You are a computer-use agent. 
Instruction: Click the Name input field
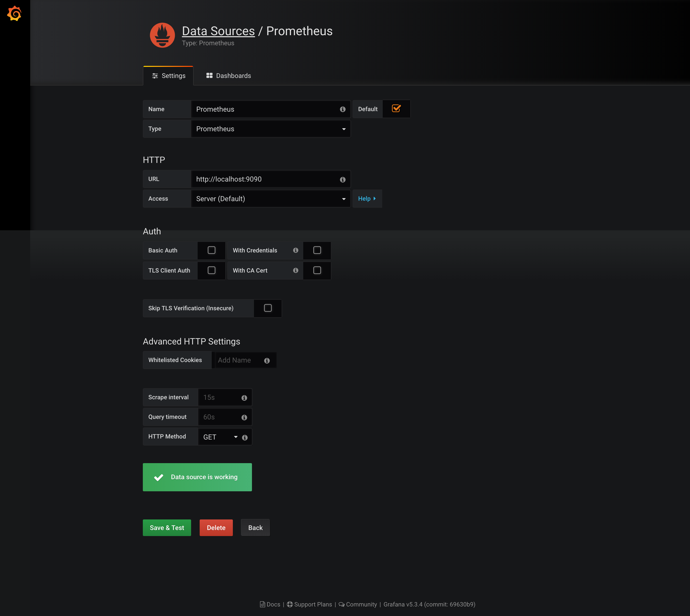click(271, 109)
